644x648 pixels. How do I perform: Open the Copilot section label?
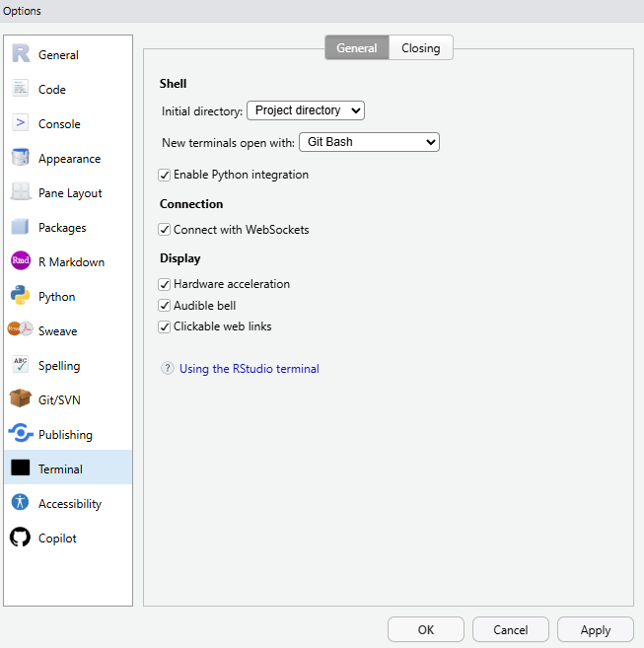click(57, 539)
